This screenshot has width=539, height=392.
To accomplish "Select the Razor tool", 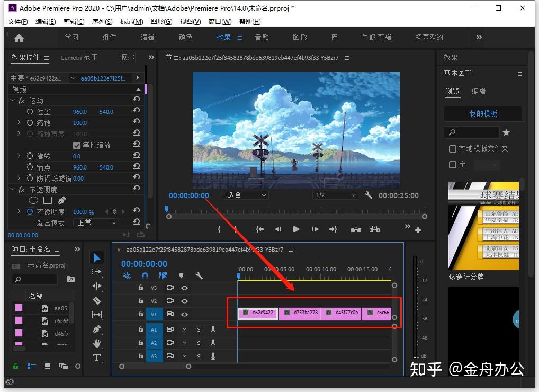I will (97, 300).
